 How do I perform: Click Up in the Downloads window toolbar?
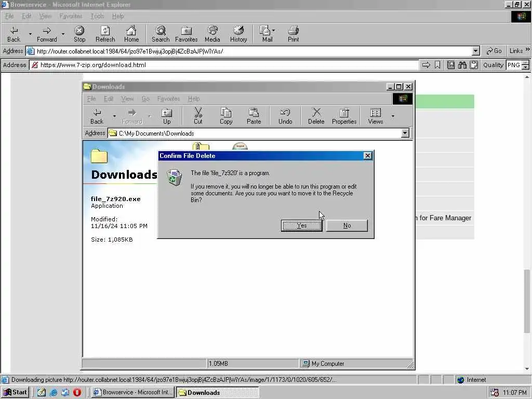pyautogui.click(x=167, y=116)
